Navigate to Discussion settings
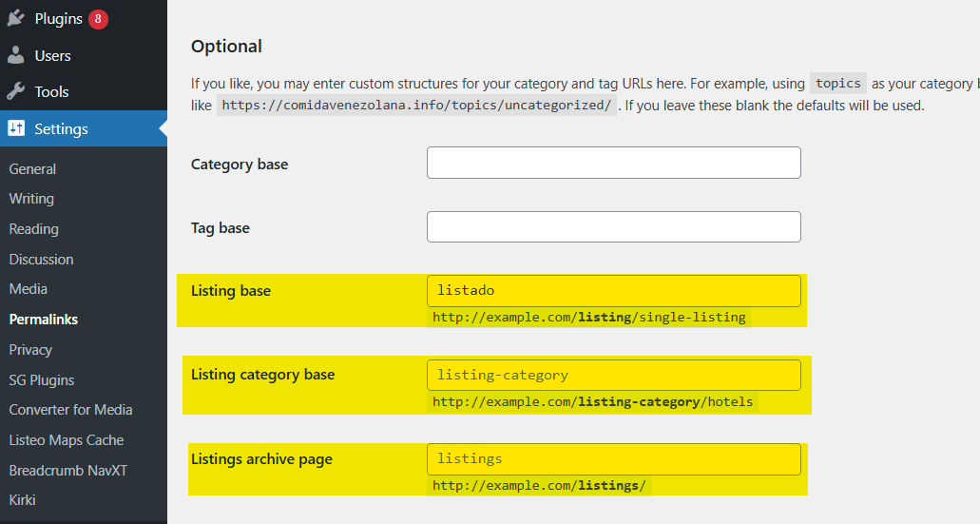The width and height of the screenshot is (980, 524). click(41, 259)
